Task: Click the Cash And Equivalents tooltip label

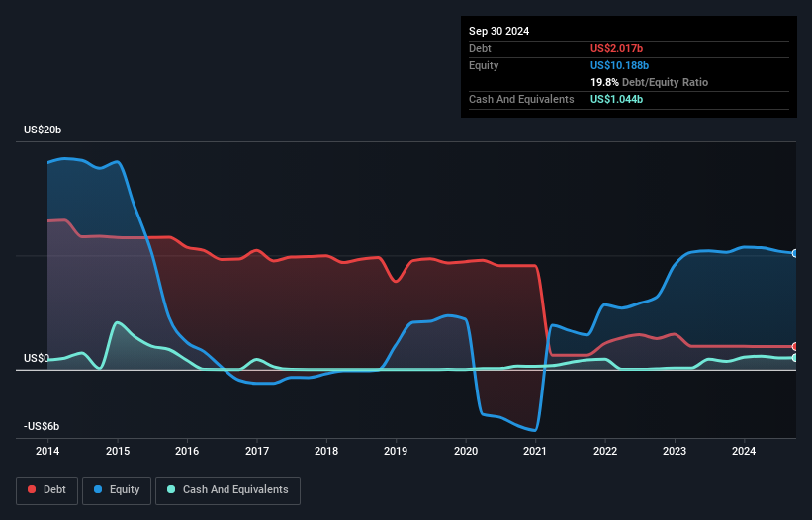Action: (521, 99)
